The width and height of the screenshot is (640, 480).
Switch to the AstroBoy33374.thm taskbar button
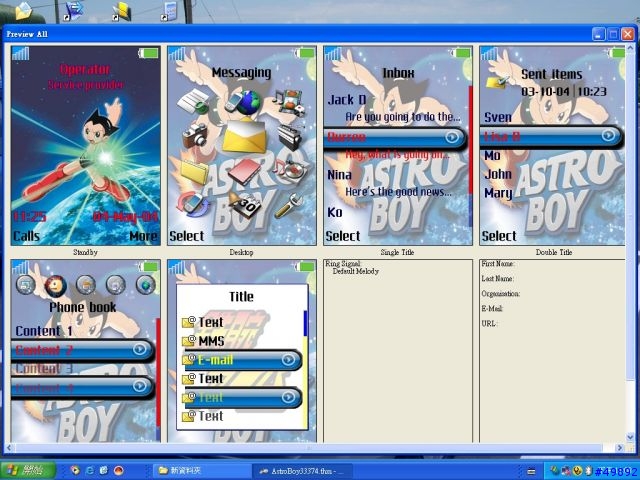(x=302, y=471)
